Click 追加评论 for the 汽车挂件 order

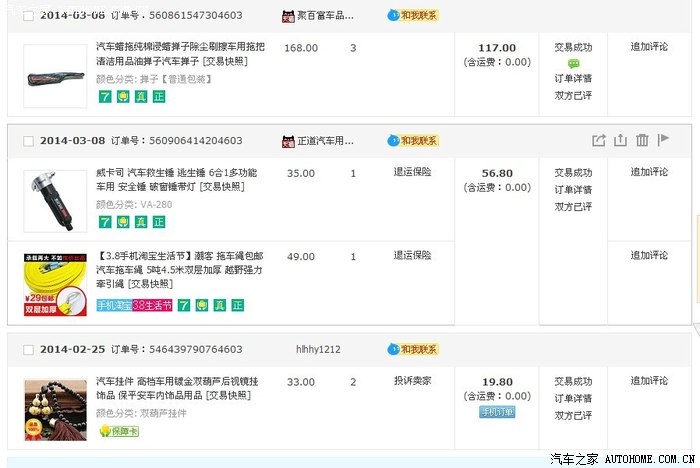click(x=651, y=382)
